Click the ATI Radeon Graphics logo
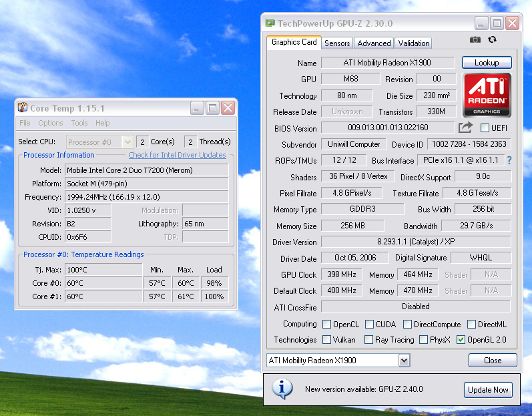This screenshot has height=416, width=532. [x=487, y=94]
